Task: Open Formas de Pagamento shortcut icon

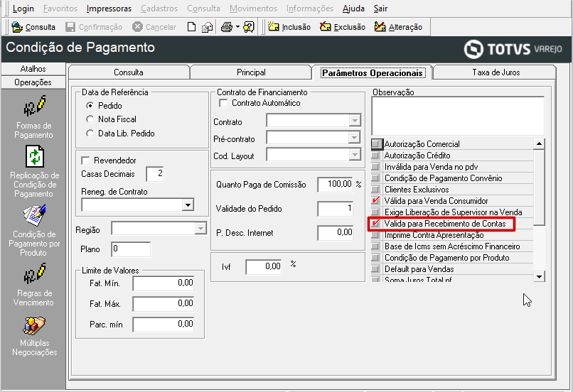Action: coord(34,106)
